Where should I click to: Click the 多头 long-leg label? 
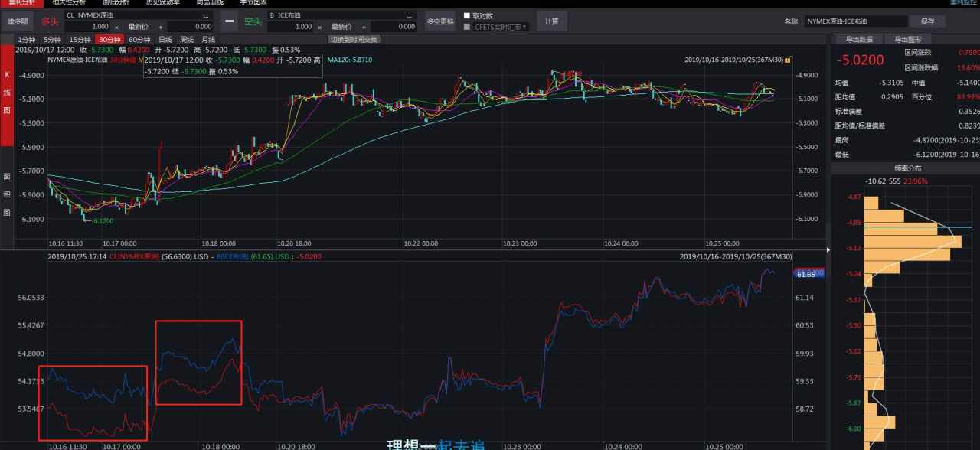coord(50,21)
